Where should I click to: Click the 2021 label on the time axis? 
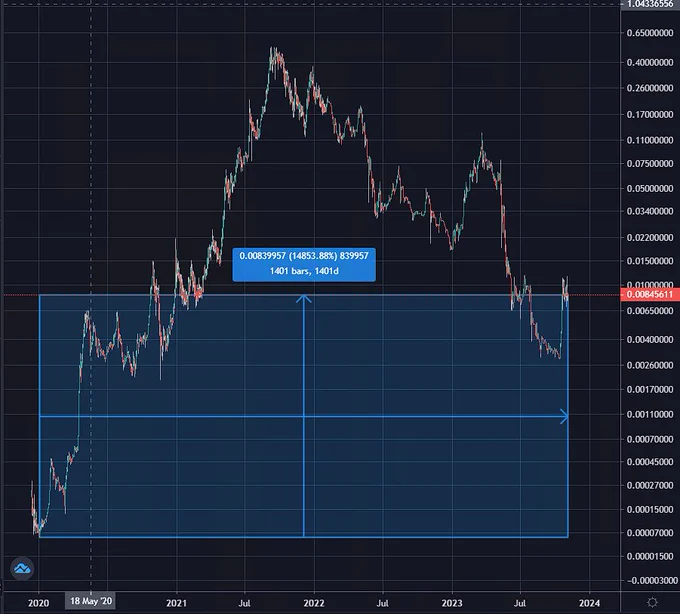[x=177, y=603]
